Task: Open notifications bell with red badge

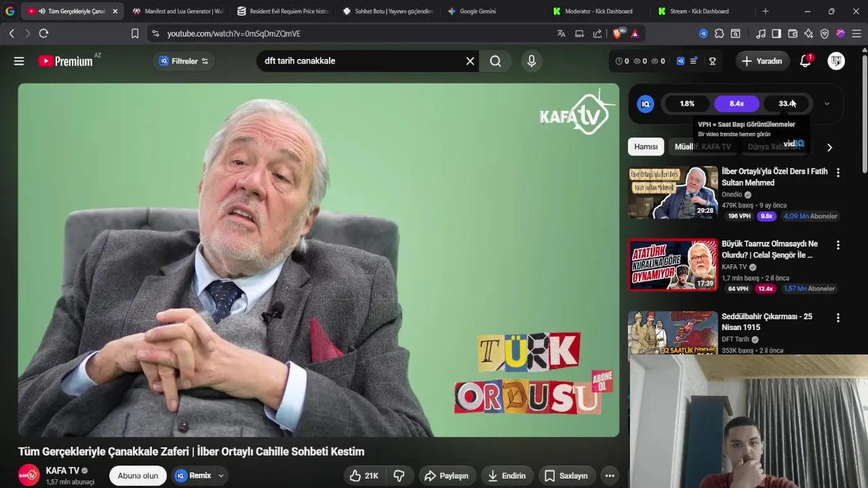Action: (806, 61)
